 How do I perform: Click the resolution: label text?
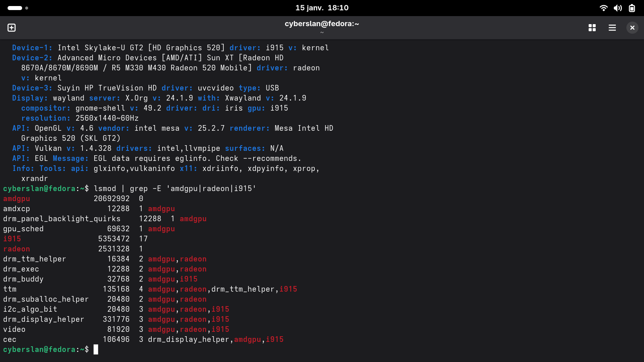pyautogui.click(x=45, y=118)
